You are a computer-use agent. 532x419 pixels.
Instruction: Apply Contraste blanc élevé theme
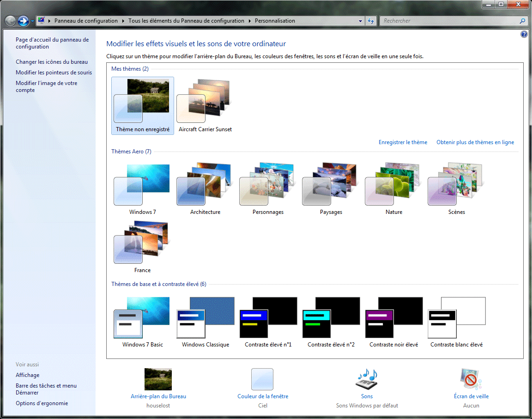pyautogui.click(x=456, y=322)
